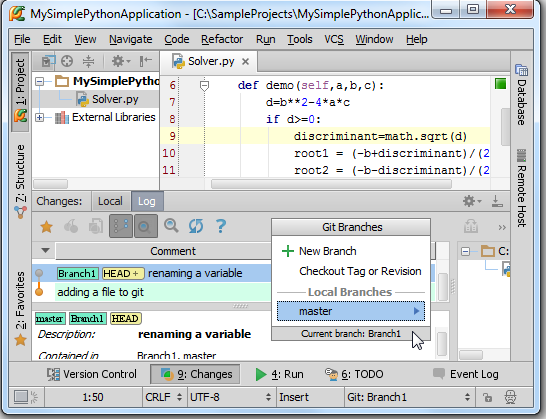546x419 pixels.
Task: Open the 1: Project side tool window
Action: pyautogui.click(x=20, y=92)
